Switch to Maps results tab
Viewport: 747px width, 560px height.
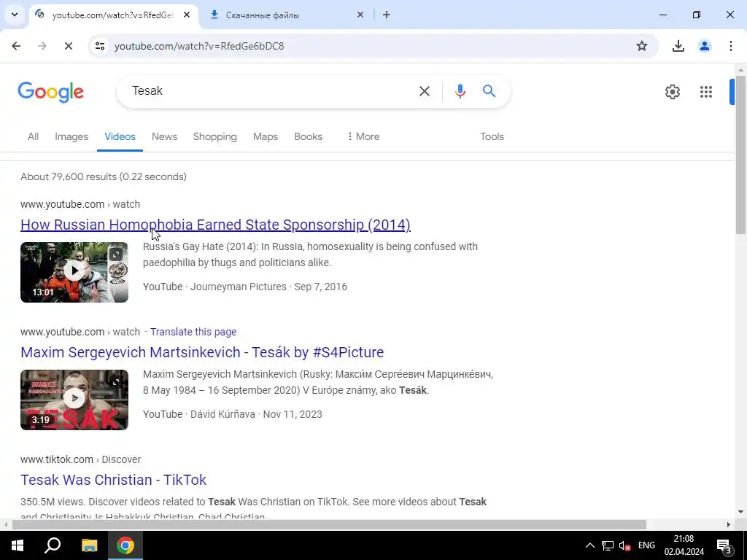[266, 136]
